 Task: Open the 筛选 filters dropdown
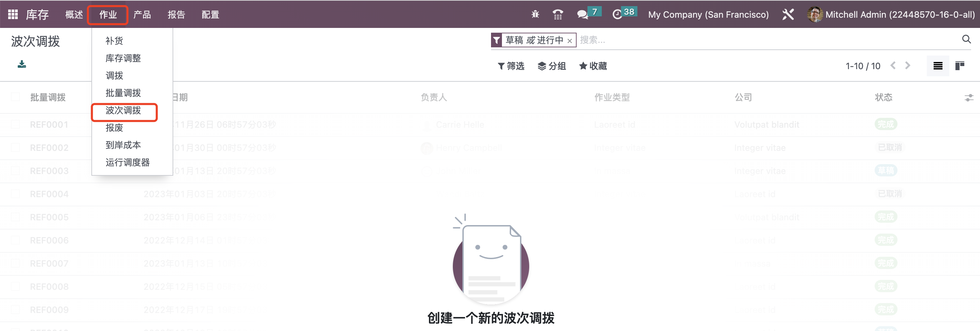pyautogui.click(x=511, y=66)
